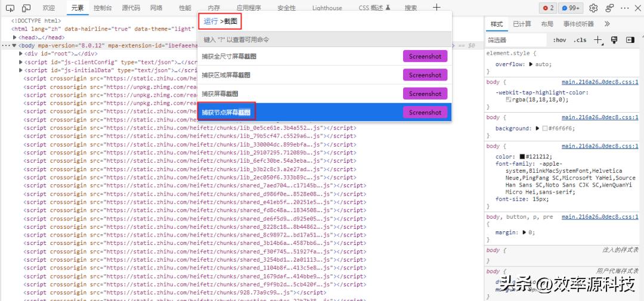This screenshot has width=644, height=301.
Task: Click the three dots beside body element
Action: pyautogui.click(x=6, y=45)
